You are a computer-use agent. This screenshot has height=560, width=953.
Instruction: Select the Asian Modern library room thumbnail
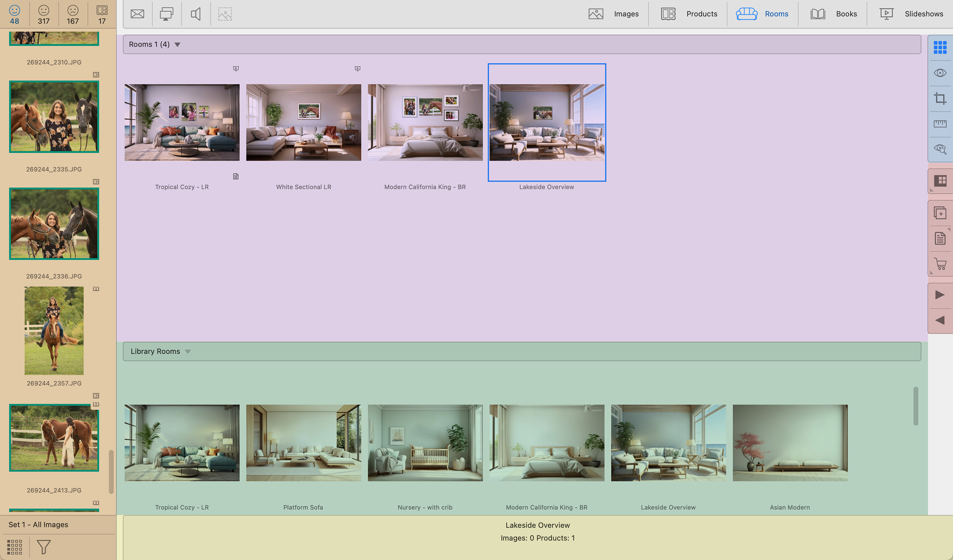tap(790, 443)
